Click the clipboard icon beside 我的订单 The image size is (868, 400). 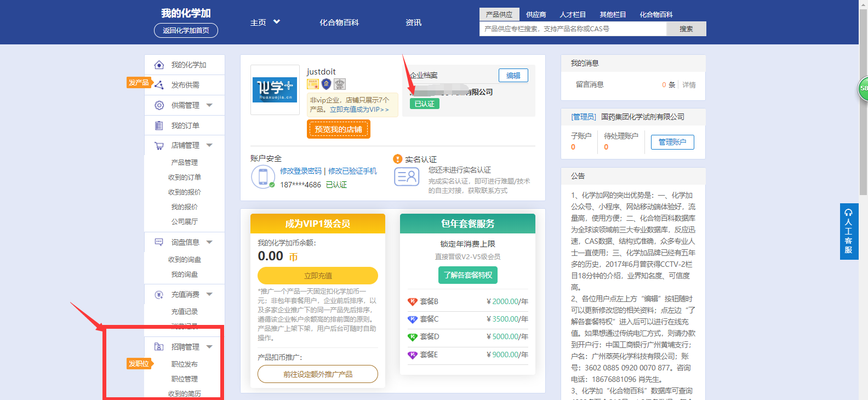coord(159,125)
